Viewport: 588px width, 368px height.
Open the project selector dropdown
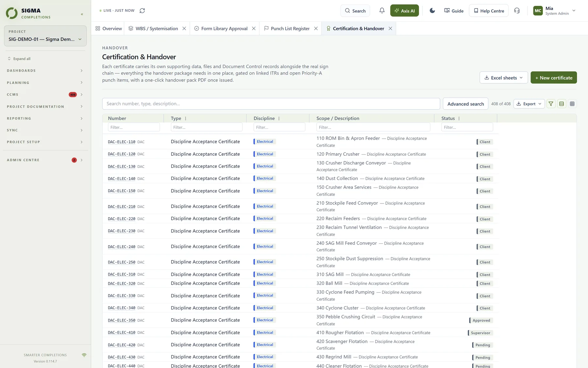[x=45, y=36]
